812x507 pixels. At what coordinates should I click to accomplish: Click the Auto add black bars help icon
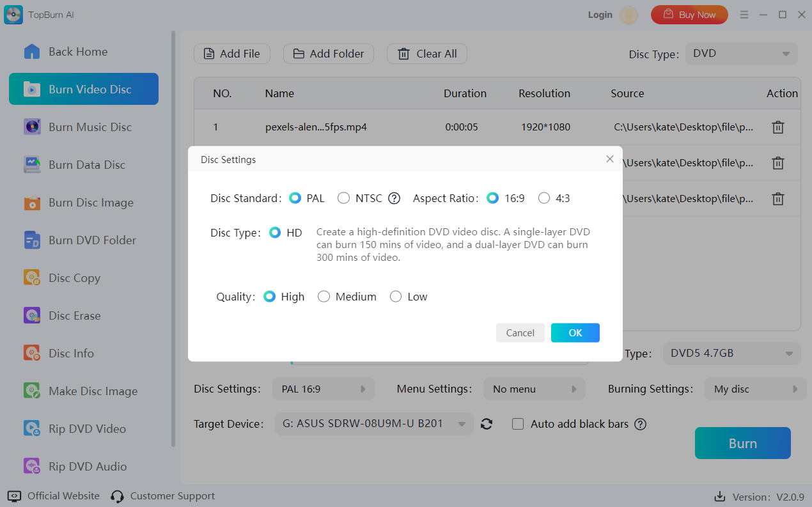click(x=640, y=424)
